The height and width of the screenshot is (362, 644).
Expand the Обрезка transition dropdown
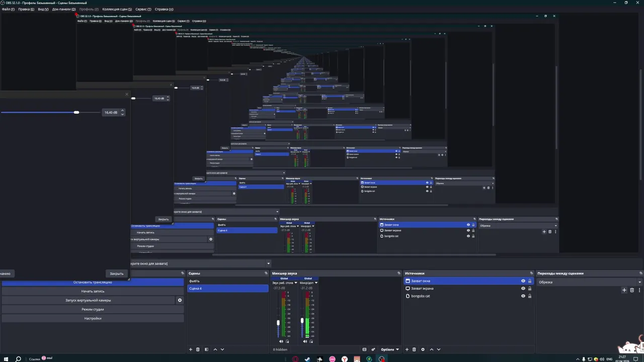click(x=640, y=282)
